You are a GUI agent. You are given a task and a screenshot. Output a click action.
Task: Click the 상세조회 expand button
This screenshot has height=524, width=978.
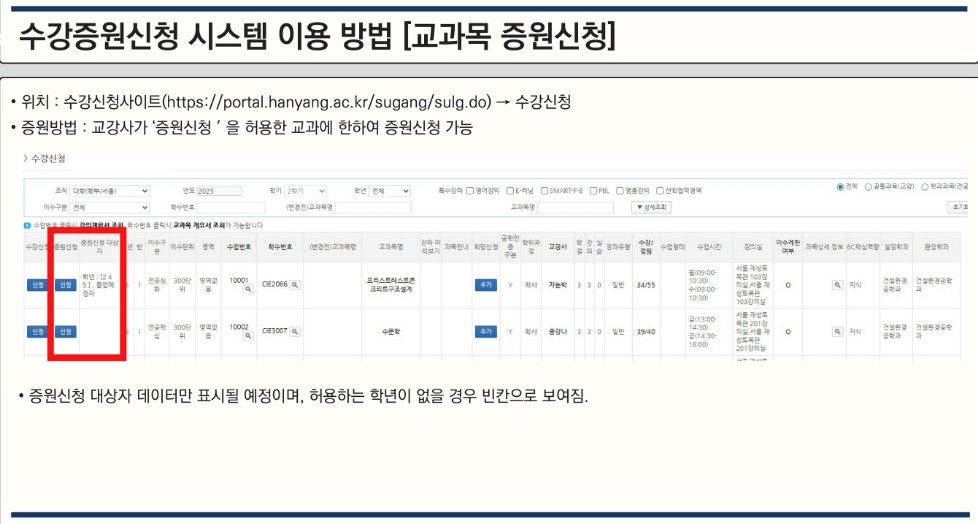coord(652,207)
